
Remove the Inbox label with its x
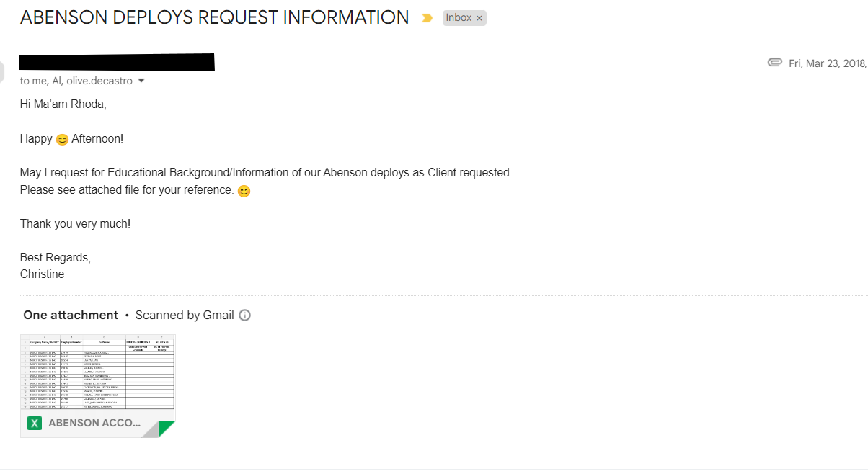pyautogui.click(x=479, y=18)
